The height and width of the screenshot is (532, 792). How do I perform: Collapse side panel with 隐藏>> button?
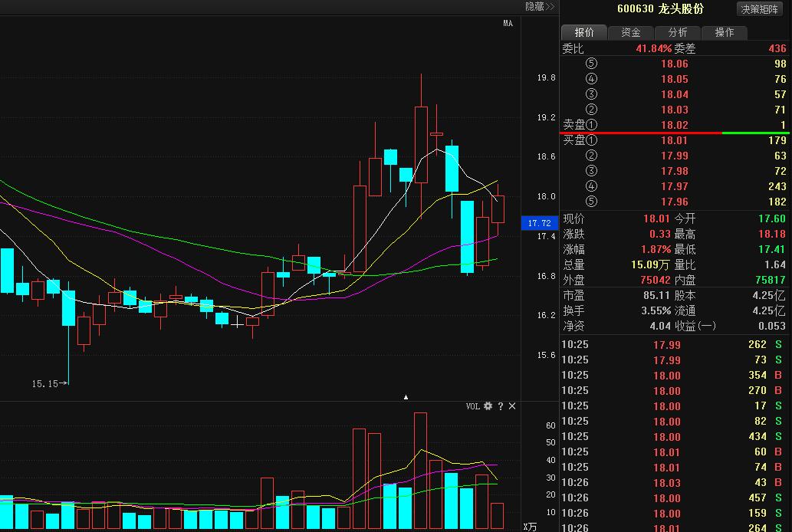[539, 6]
